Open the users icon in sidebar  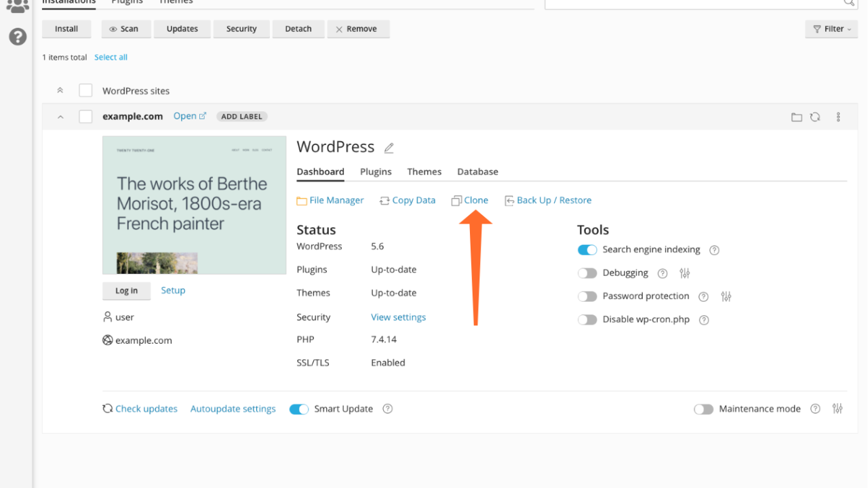click(x=18, y=6)
